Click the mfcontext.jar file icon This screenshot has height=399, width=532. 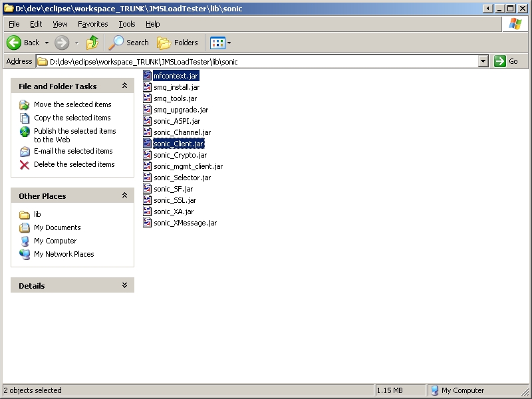click(147, 75)
